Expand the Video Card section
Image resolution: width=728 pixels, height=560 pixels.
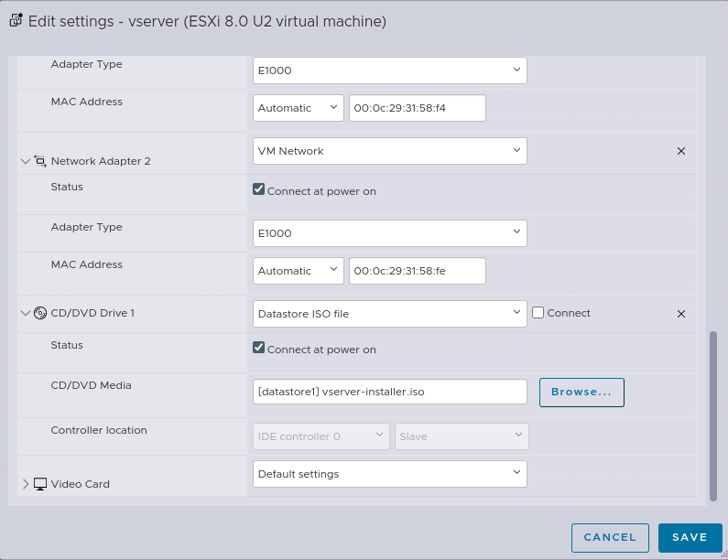point(25,484)
